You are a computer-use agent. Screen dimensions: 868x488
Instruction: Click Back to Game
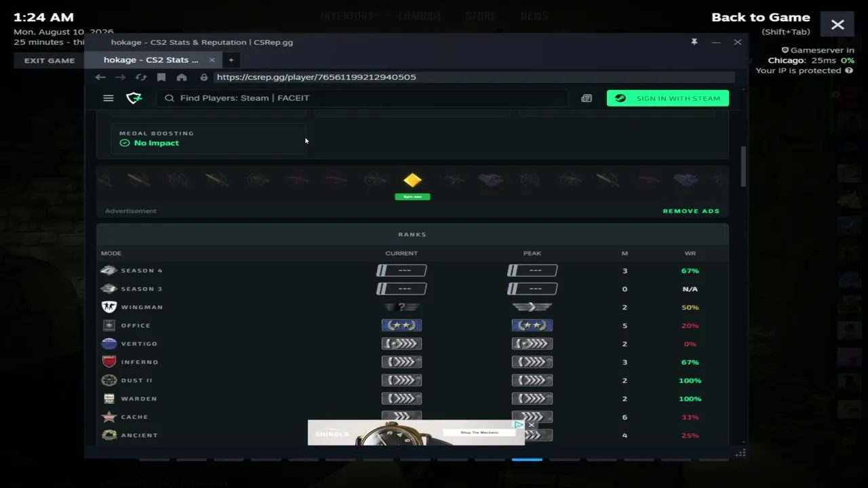(x=761, y=18)
